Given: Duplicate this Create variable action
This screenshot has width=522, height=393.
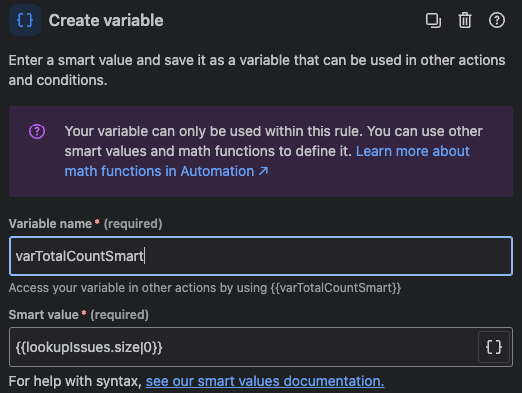Looking at the screenshot, I should click(x=433, y=20).
